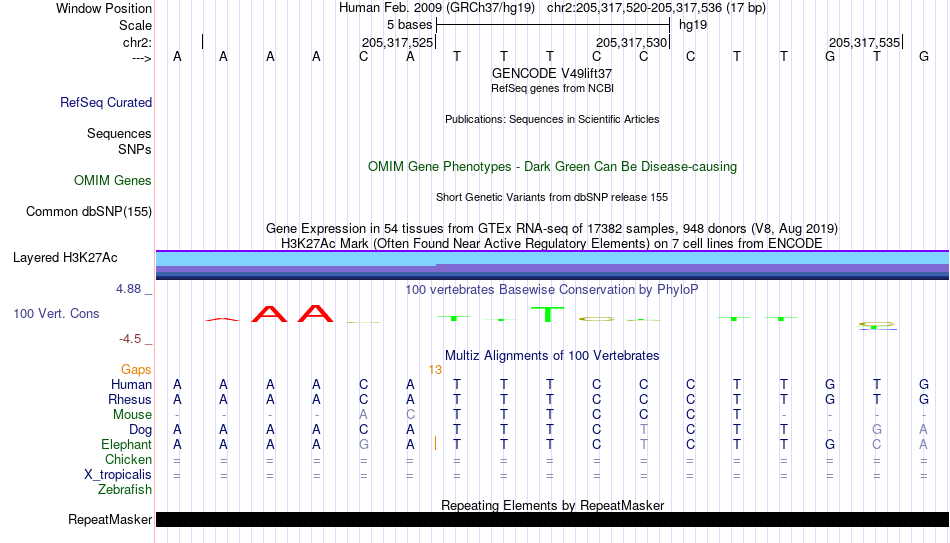Click the RefSeq genes from NCBI title

(x=552, y=88)
